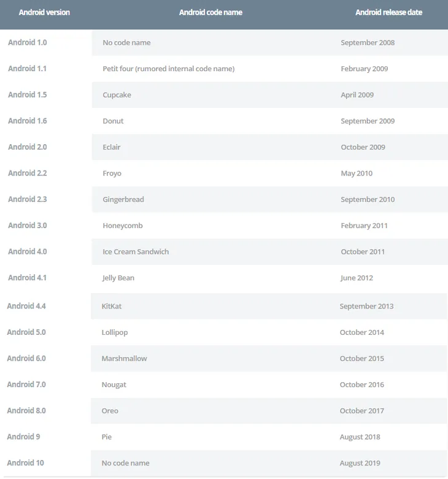Click the 'October 2009' release date
Image resolution: width=448 pixels, height=479 pixels.
(363, 147)
